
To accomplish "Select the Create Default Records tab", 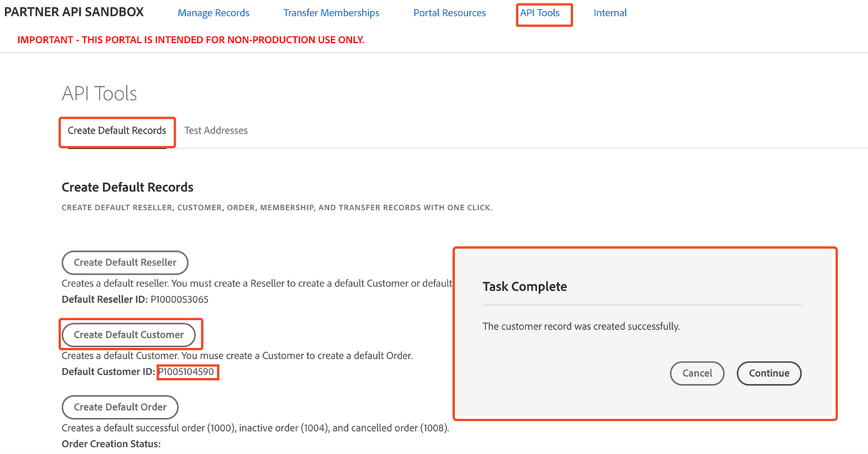I will click(117, 130).
